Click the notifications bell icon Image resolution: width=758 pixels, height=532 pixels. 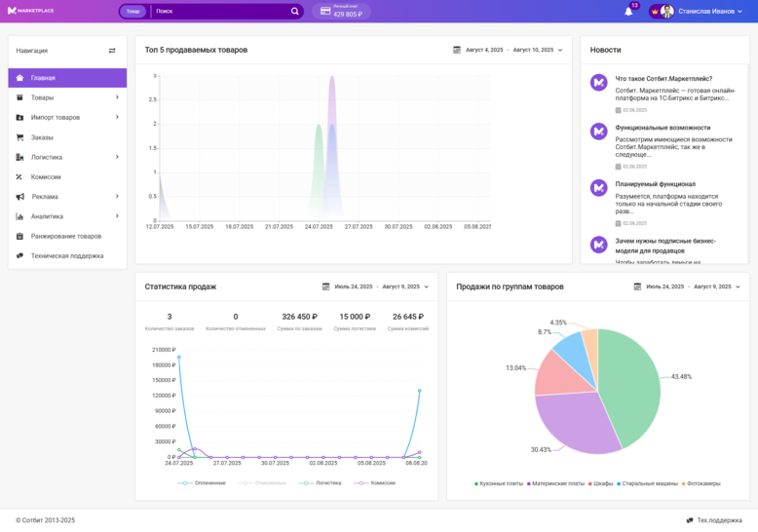click(628, 12)
